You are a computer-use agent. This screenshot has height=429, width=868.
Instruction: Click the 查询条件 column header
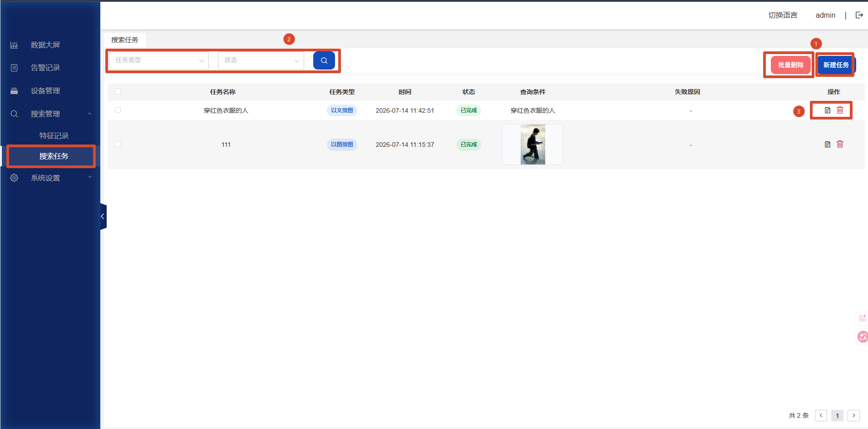533,92
